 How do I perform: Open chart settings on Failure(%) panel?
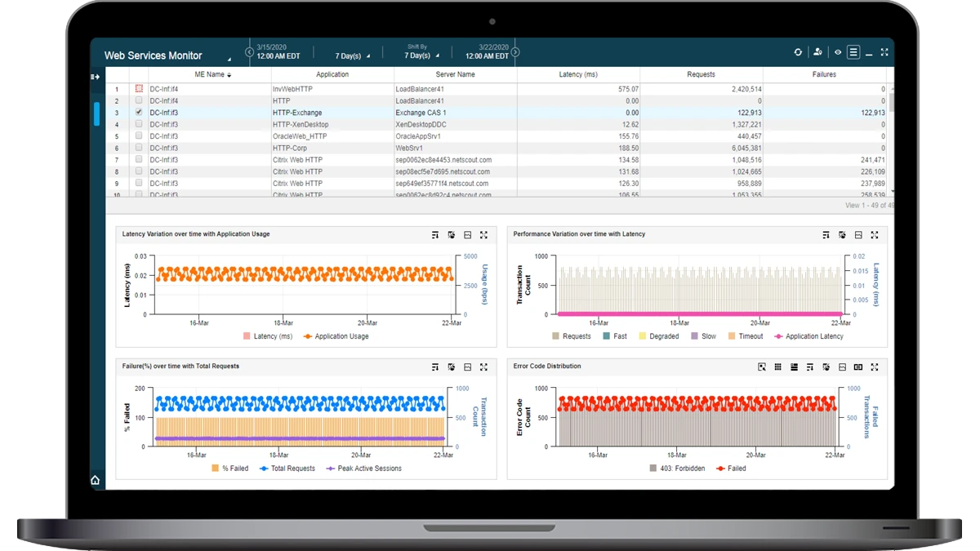pos(452,367)
